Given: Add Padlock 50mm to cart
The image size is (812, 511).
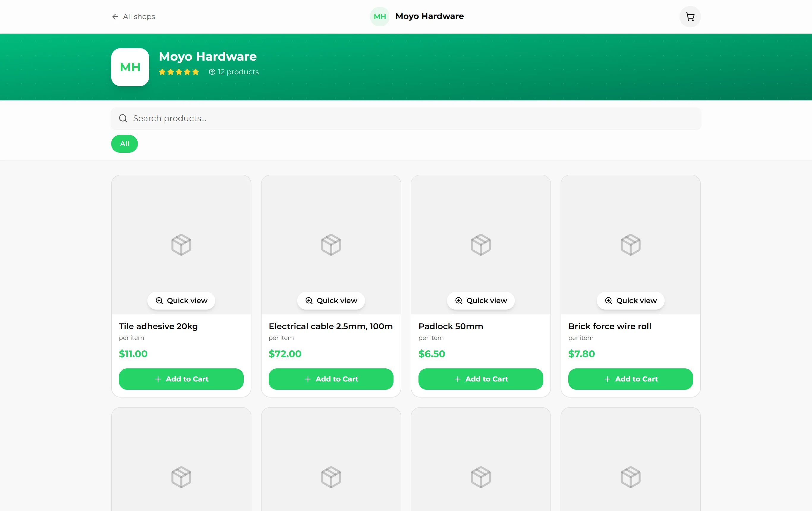Looking at the screenshot, I should (x=481, y=379).
